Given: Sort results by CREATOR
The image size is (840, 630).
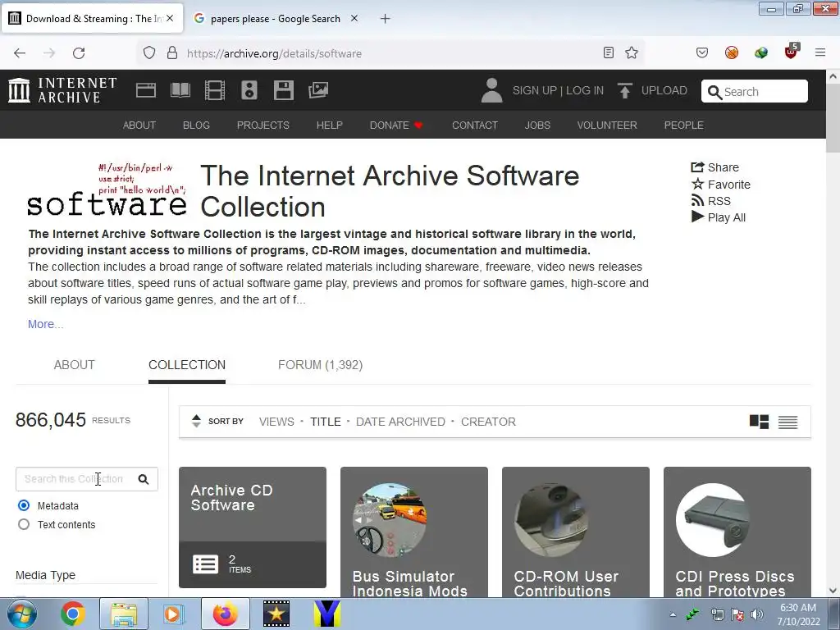Looking at the screenshot, I should click(489, 422).
